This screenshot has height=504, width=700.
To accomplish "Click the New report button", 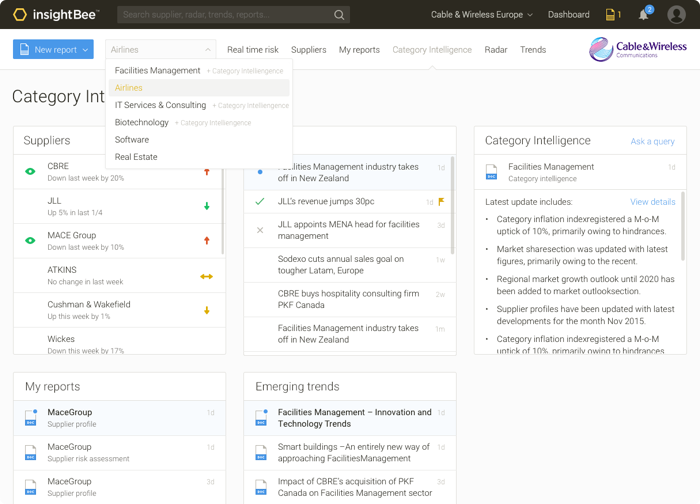I will [53, 49].
